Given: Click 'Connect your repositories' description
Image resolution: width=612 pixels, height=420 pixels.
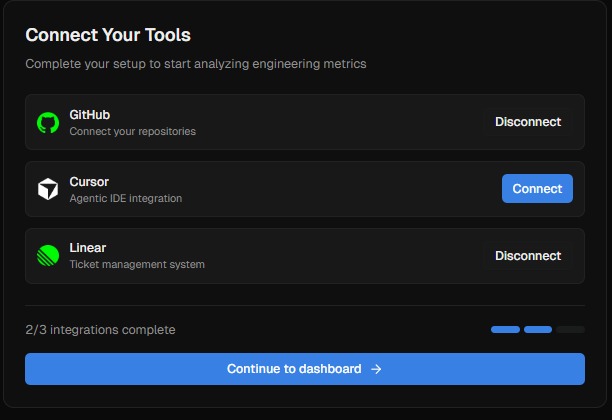Looking at the screenshot, I should [x=133, y=132].
